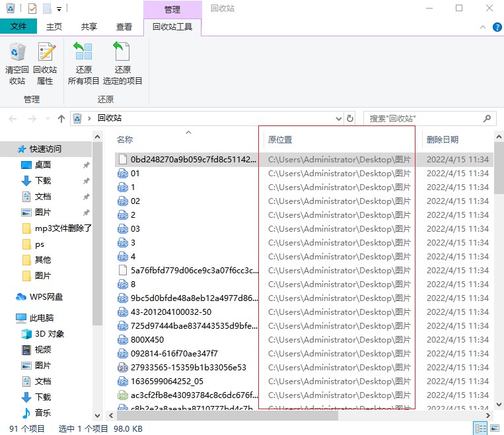
Task: Open the recent locations dropdown arrow
Action: click(x=48, y=119)
